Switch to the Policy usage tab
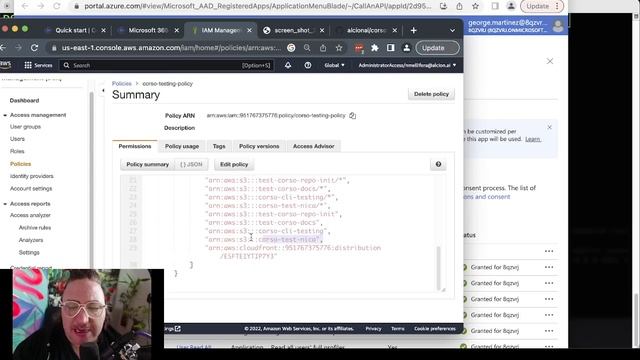Viewport: 640px width, 360px height. click(x=182, y=146)
